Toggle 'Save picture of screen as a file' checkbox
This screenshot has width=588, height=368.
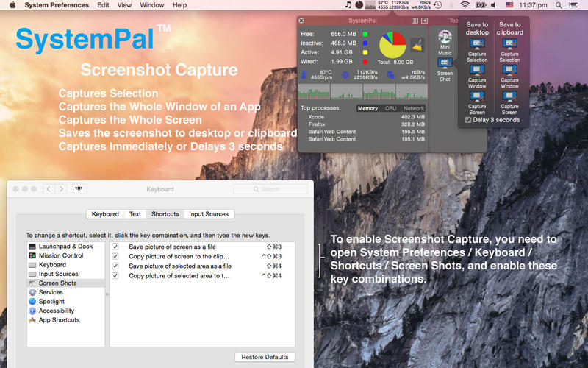(115, 247)
